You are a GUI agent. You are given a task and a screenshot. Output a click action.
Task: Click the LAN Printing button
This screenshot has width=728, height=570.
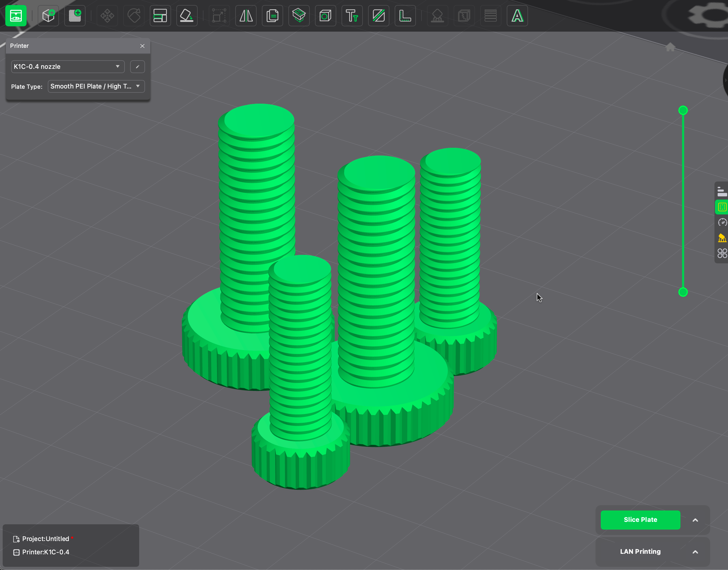640,552
